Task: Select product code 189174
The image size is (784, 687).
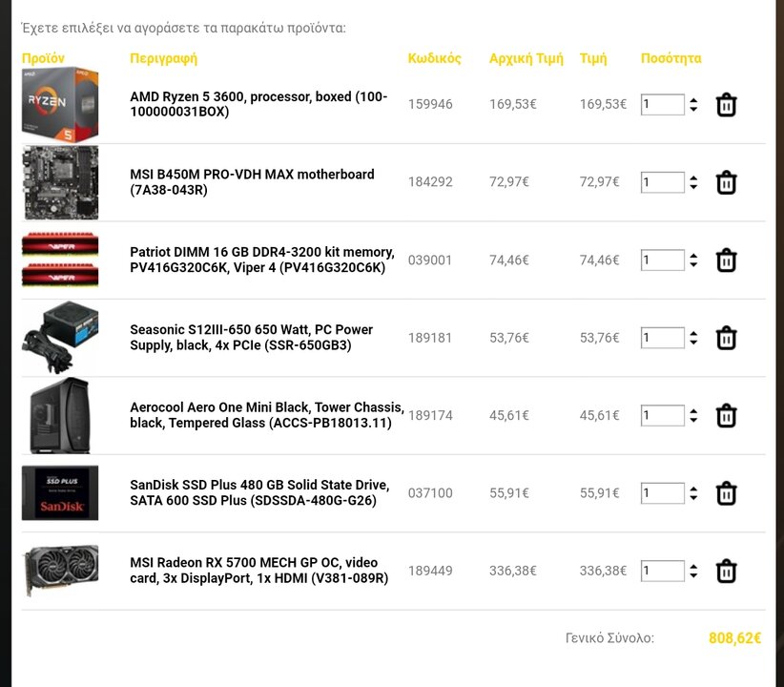Action: 430,415
